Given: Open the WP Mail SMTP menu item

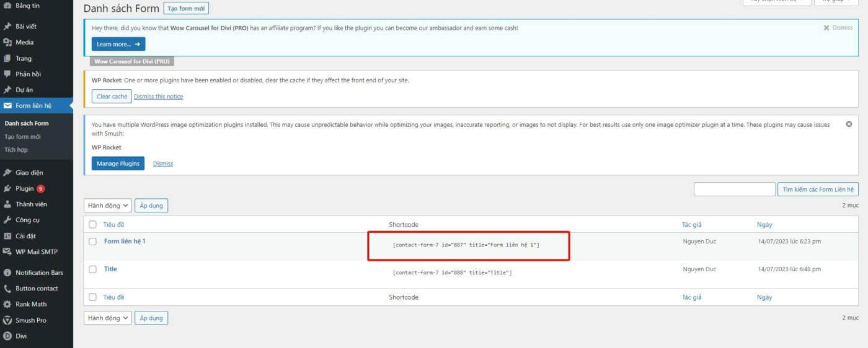Looking at the screenshot, I should pos(36,251).
